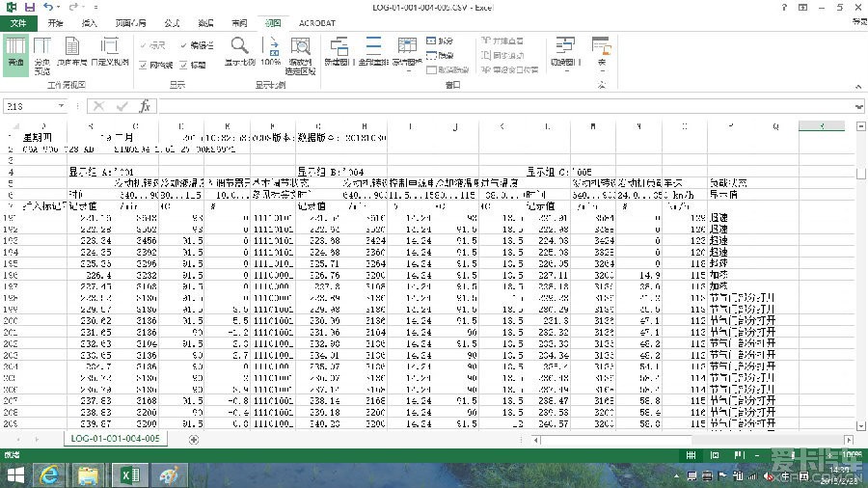Undo the last action

point(48,7)
